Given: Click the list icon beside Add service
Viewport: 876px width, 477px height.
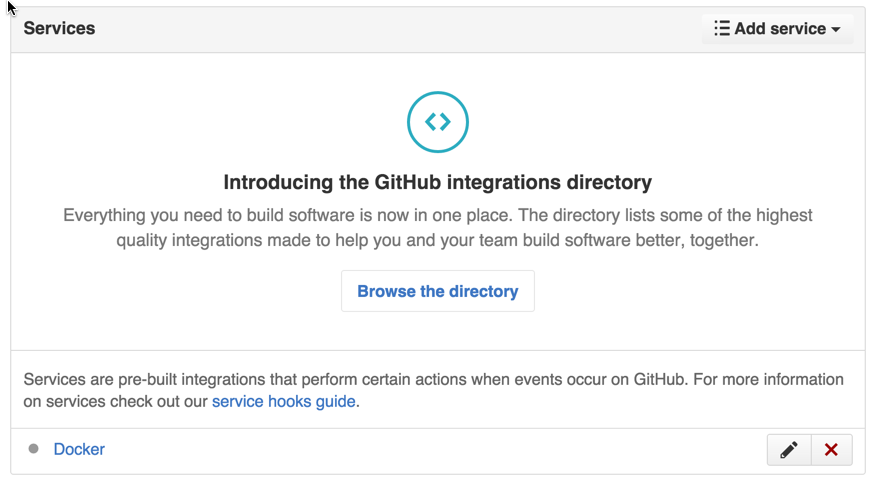Looking at the screenshot, I should pyautogui.click(x=721, y=29).
